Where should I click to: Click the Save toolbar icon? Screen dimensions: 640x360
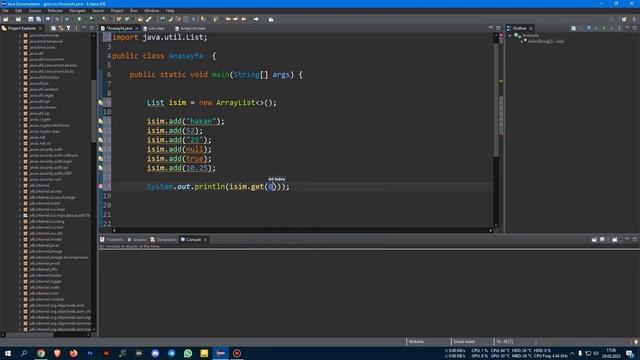point(31,19)
